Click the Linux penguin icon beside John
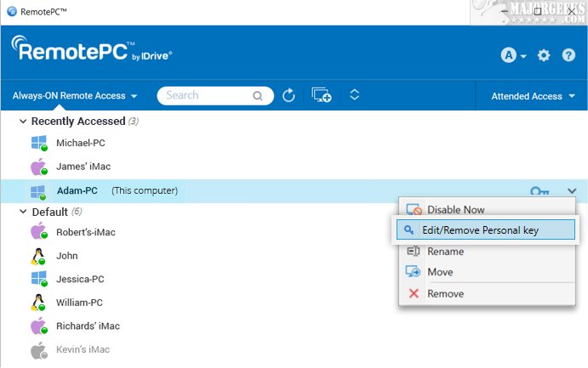 tap(38, 256)
